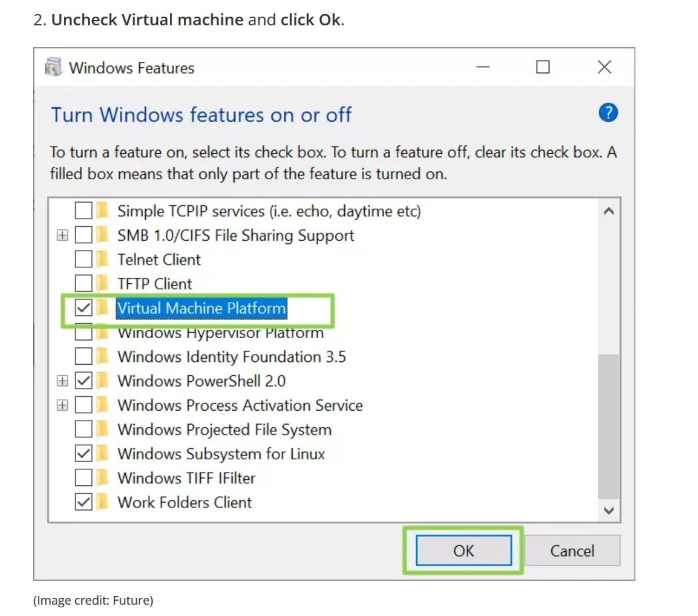Maximize the Windows Features window
Image resolution: width=698 pixels, height=616 pixels.
tap(543, 67)
